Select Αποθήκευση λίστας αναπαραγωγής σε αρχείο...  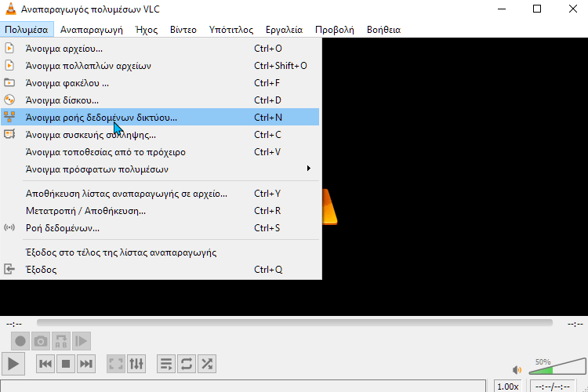click(160, 194)
